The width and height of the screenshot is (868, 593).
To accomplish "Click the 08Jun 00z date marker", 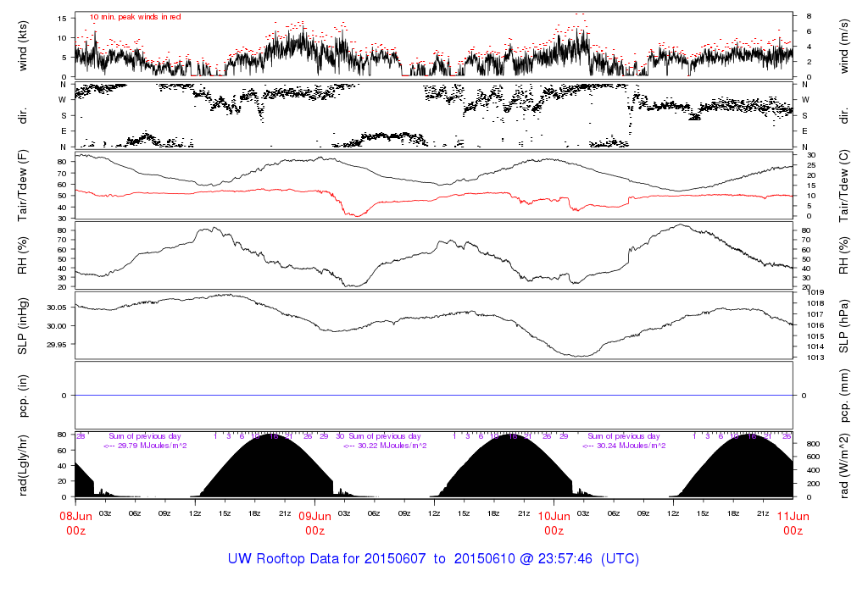I will [x=75, y=523].
